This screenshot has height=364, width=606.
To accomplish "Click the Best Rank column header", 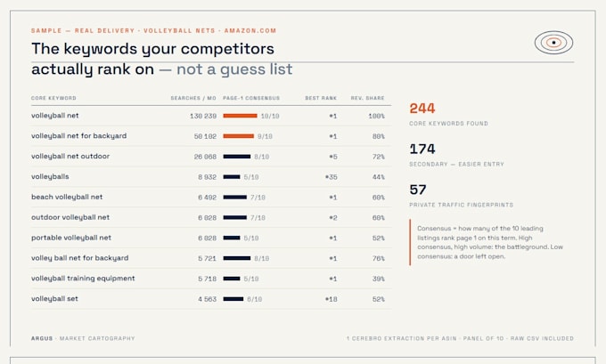I will [x=321, y=98].
